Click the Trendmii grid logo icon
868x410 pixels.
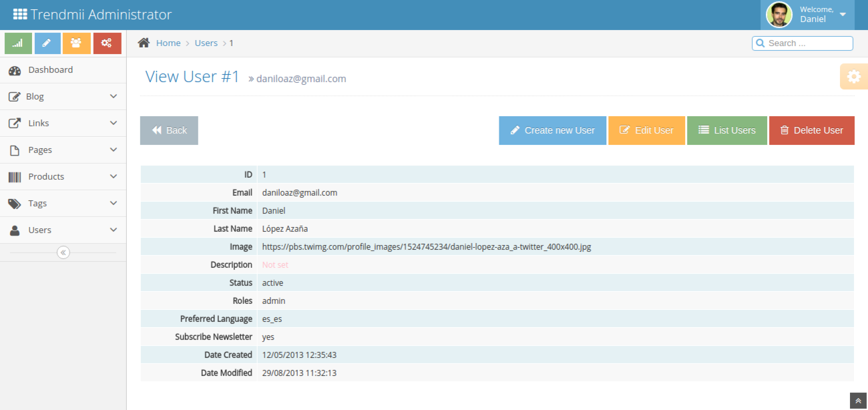20,15
